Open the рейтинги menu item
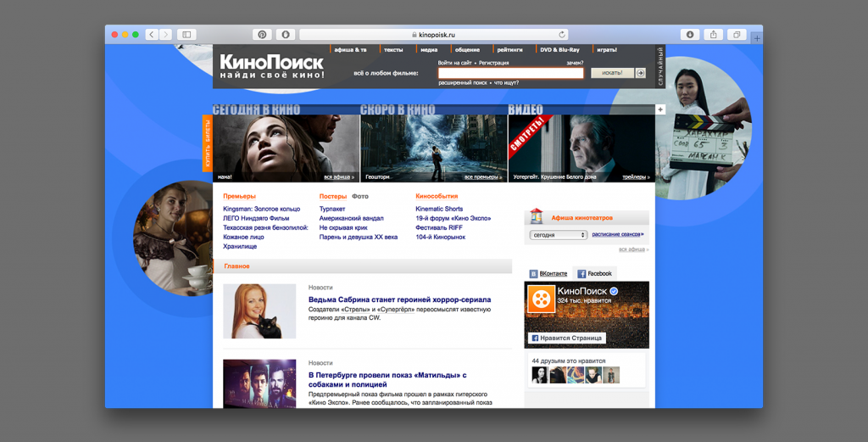The image size is (868, 442). click(x=509, y=50)
